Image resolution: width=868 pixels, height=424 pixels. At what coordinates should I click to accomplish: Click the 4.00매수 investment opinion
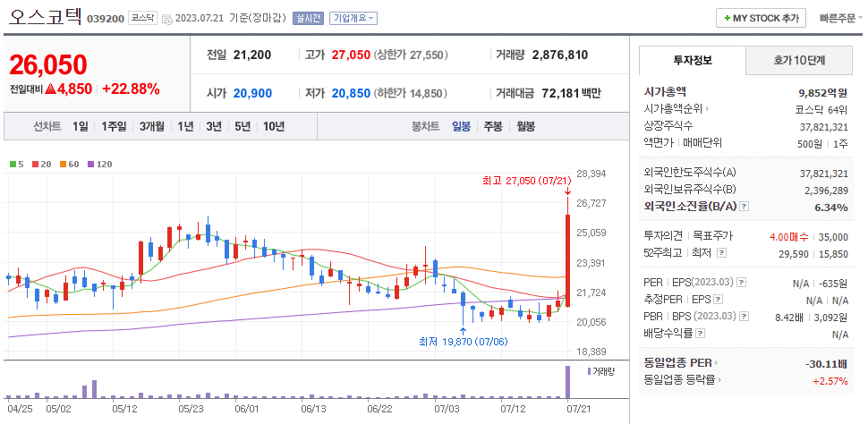(789, 237)
